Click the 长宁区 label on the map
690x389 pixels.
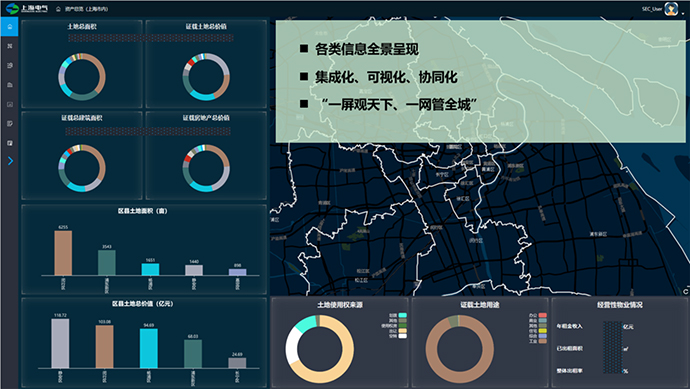pos(441,174)
